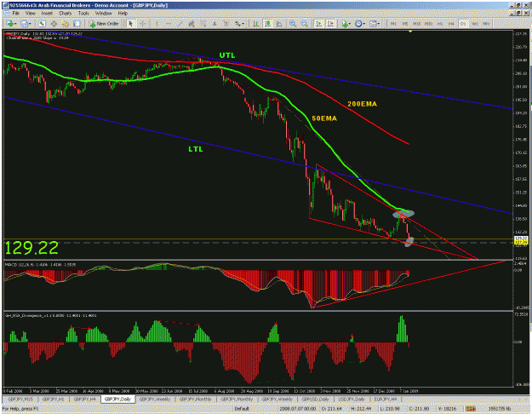
Task: Show the Market Watch panel icon
Action: point(42,24)
